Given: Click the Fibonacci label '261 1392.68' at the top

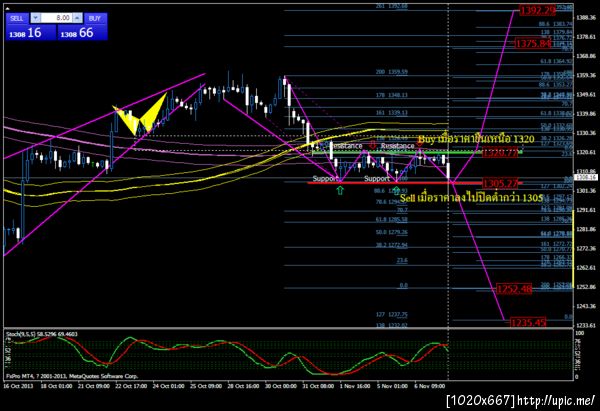Looking at the screenshot, I should (x=392, y=6).
